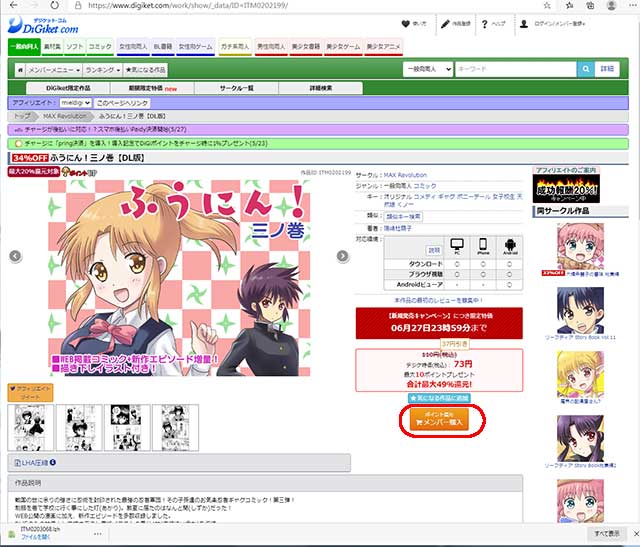Open DiGiket限定作品 in the sub navigation
The image size is (640, 547).
(68, 88)
